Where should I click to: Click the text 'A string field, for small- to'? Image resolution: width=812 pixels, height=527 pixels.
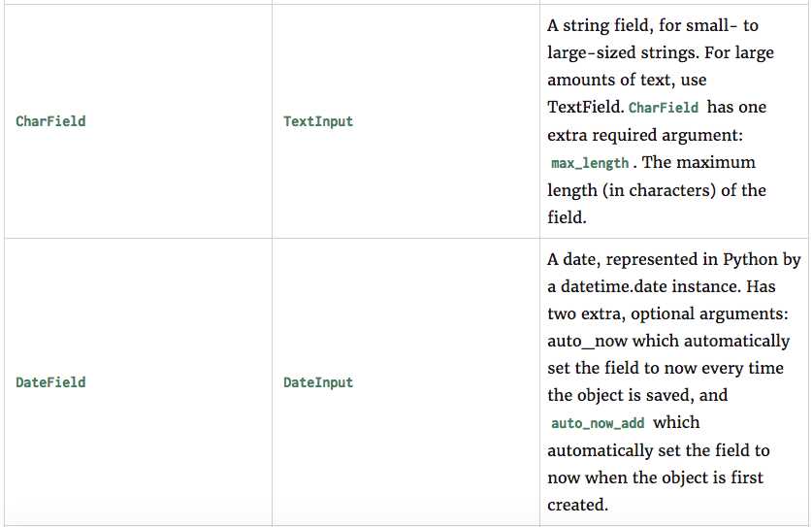click(x=653, y=25)
